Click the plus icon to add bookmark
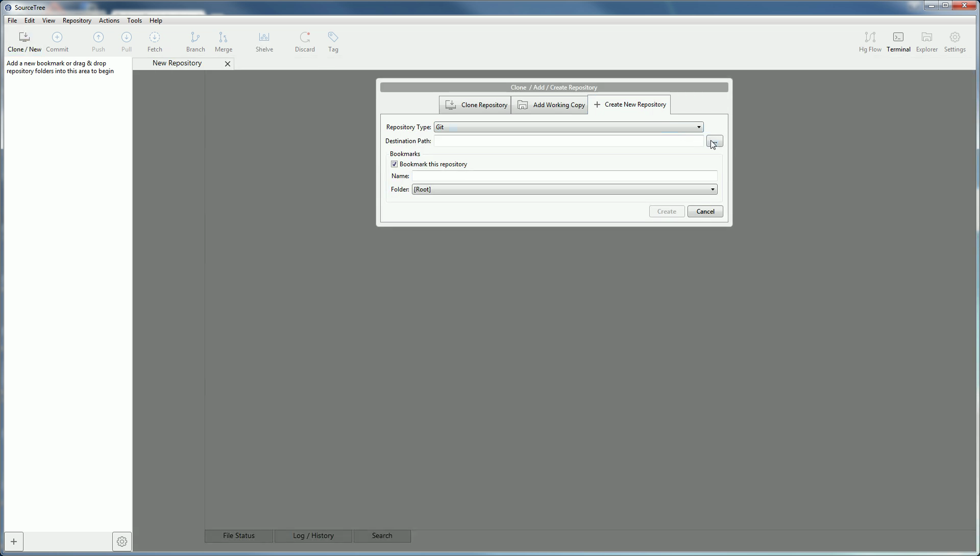 click(x=14, y=541)
